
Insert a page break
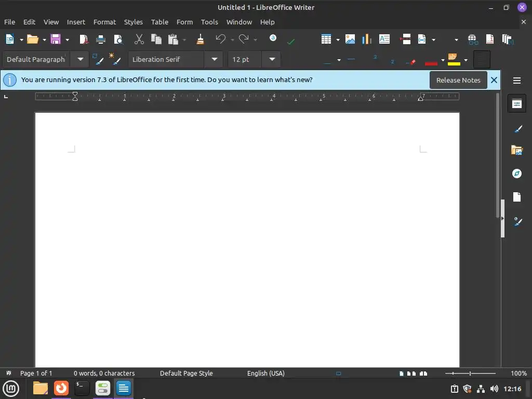point(405,39)
